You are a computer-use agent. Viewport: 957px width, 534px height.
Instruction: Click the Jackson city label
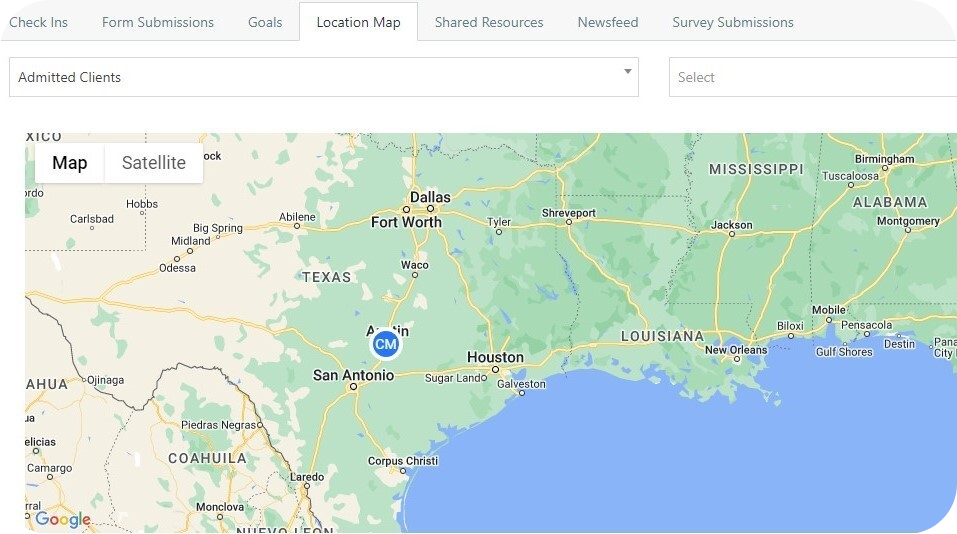(x=732, y=225)
